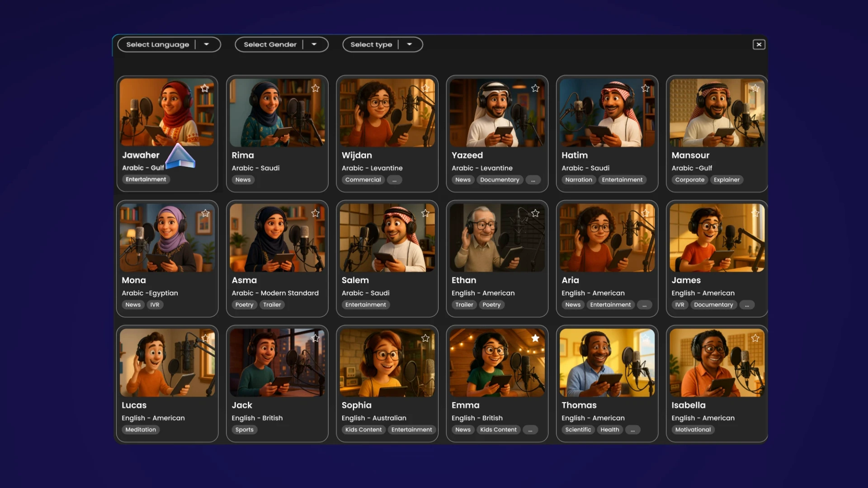Select Mansour's voice portrait thumbnail
Screen dimensions: 868x488
717,113
